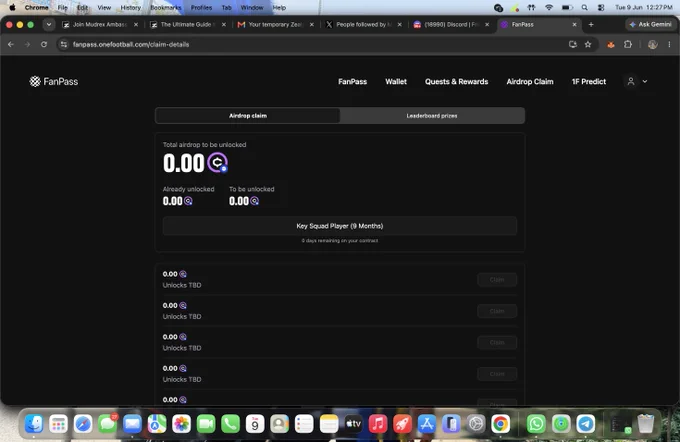Reload the current page
This screenshot has height=442, width=680.
44,44
